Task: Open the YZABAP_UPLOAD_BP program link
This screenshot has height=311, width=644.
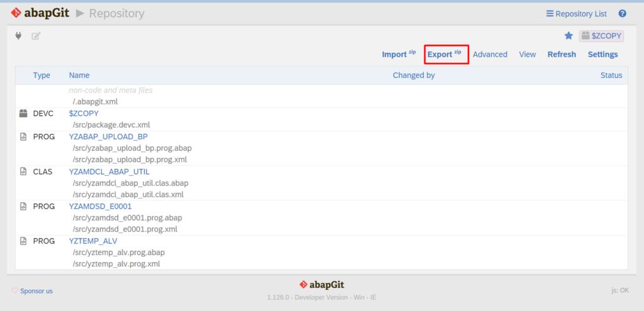Action: (108, 137)
